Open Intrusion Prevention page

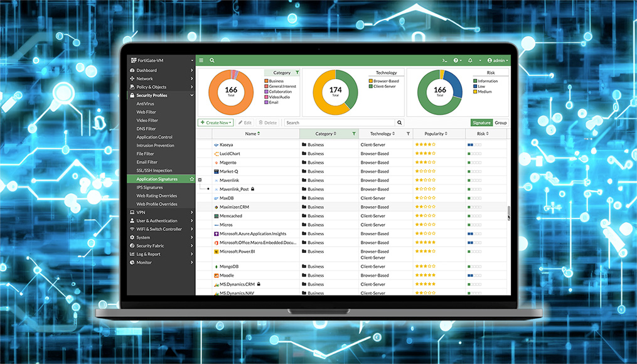click(x=155, y=146)
